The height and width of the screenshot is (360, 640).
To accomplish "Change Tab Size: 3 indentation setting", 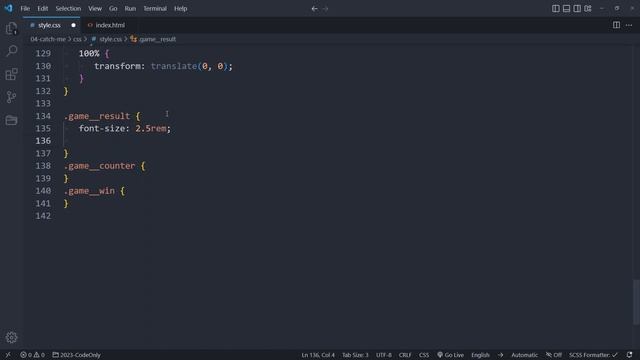I will coord(355,355).
